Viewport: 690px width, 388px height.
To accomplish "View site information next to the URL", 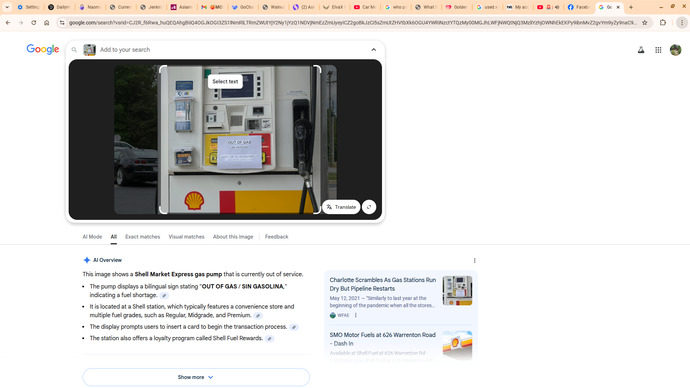I will click(62, 22).
